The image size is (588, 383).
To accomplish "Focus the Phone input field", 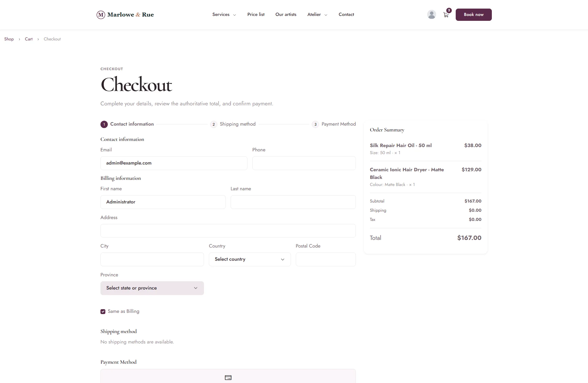I will pos(304,163).
